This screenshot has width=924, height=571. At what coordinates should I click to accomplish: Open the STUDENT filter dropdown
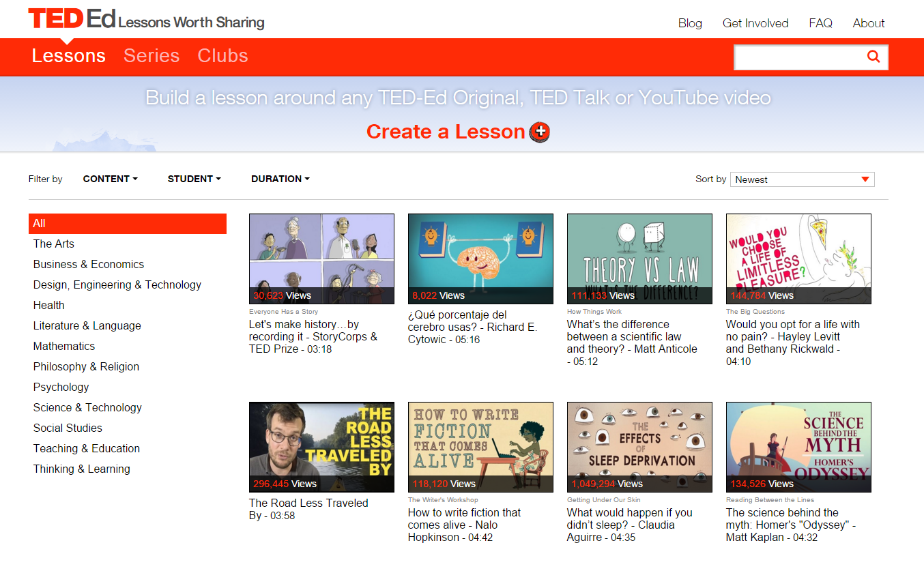194,179
